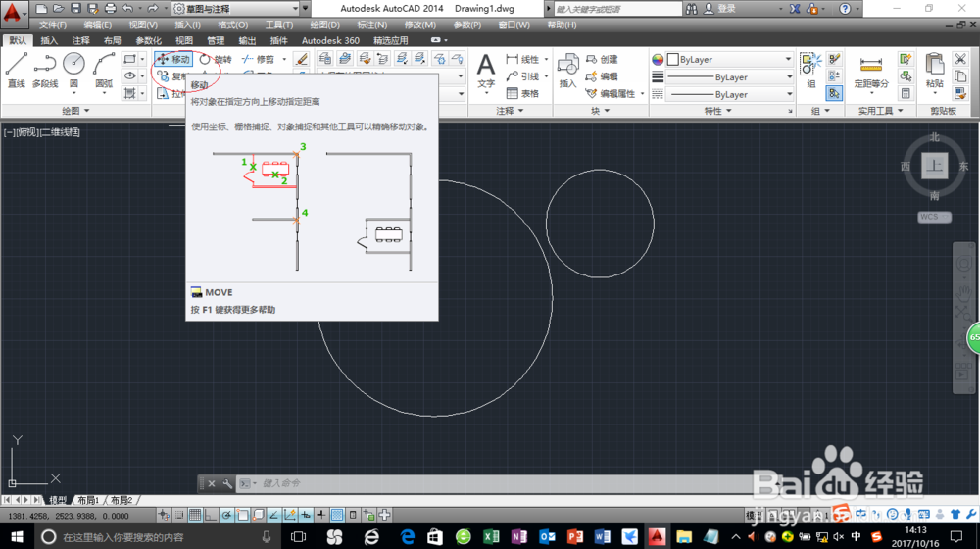Toggle Polar tracking in status bar
Screen dimensions: 980x549
click(x=226, y=516)
